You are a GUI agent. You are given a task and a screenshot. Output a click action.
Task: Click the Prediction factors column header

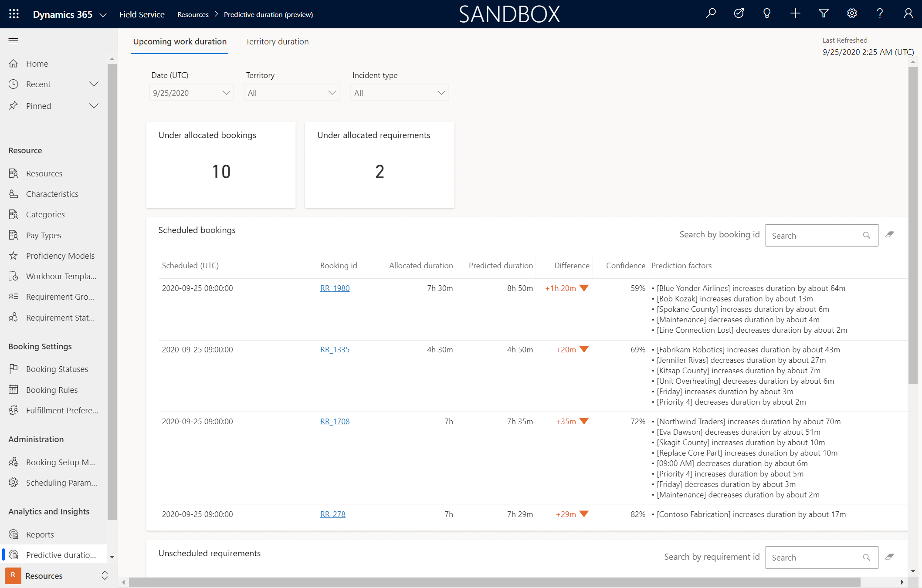681,266
